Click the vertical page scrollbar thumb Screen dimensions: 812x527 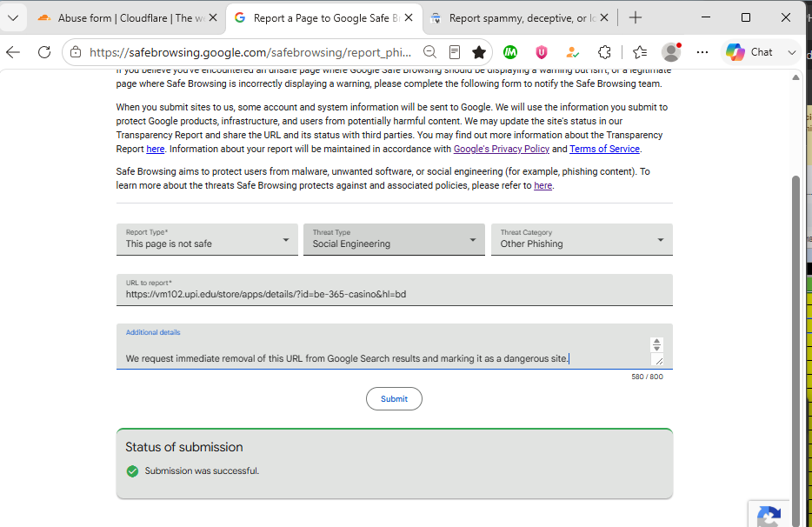point(796,351)
